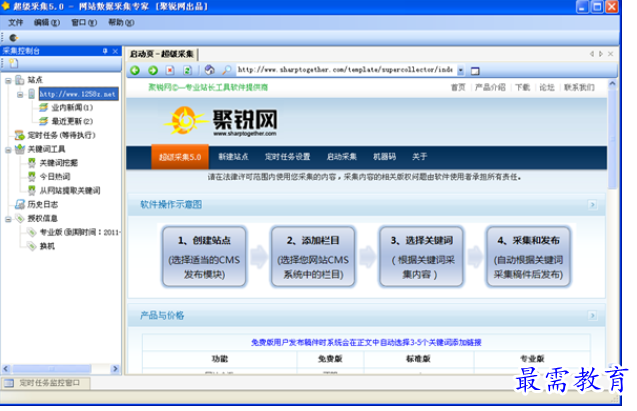Click step 2 添加栏目 box
Screen dimensions: 637x411
tap(313, 257)
